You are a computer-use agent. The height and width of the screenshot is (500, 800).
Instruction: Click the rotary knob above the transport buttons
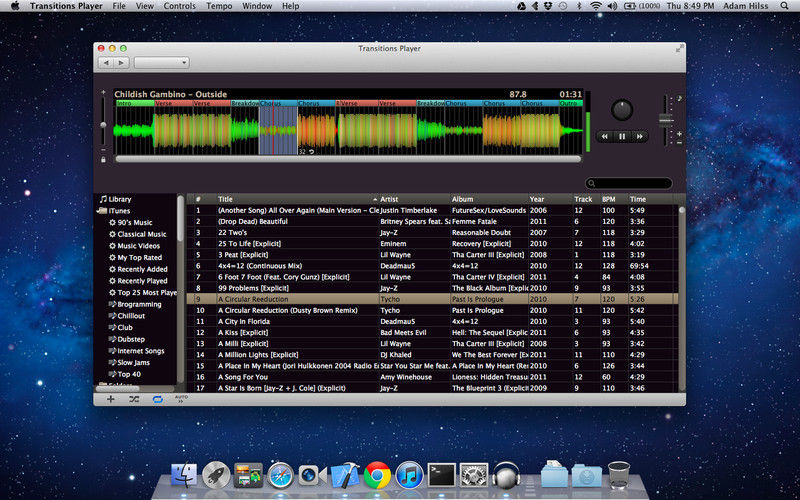click(x=622, y=110)
